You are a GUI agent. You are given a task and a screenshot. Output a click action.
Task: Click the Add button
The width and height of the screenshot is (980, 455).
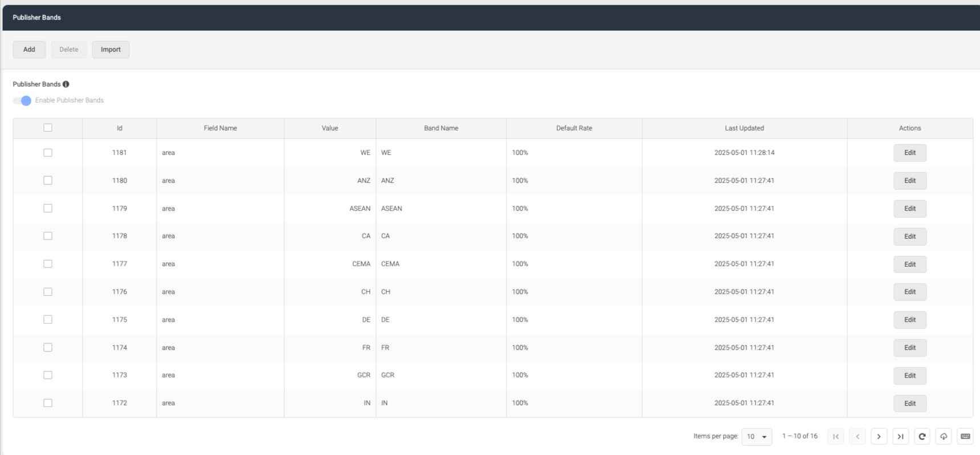[29, 50]
